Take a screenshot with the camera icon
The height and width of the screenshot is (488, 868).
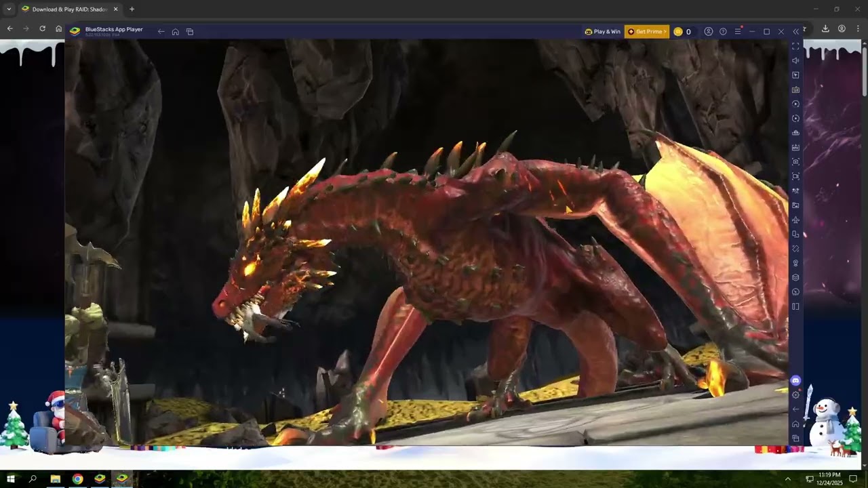[x=795, y=161]
